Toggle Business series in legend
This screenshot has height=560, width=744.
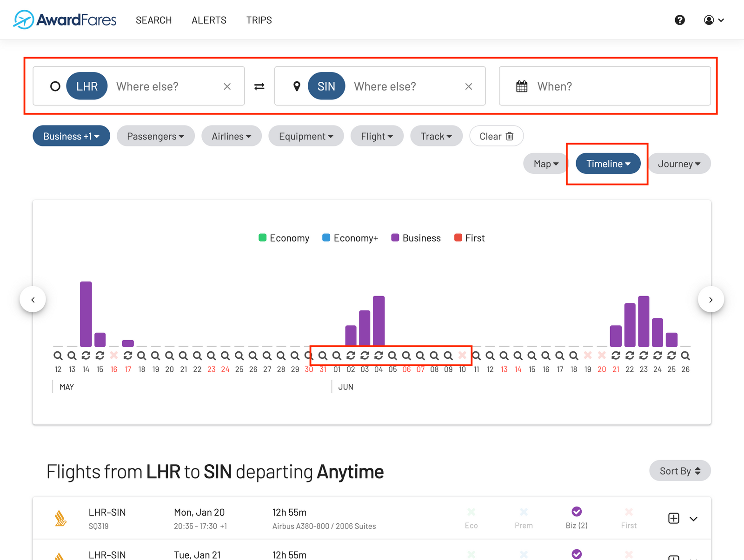[x=416, y=238]
